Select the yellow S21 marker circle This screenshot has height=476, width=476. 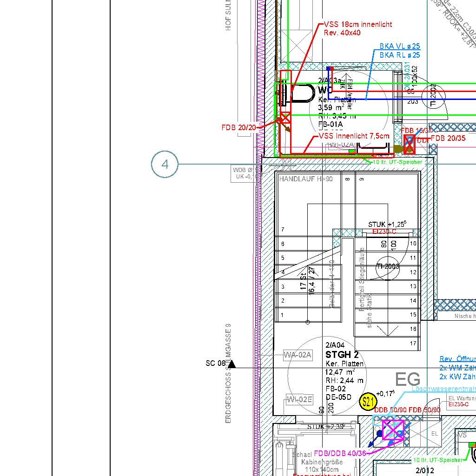tap(368, 402)
